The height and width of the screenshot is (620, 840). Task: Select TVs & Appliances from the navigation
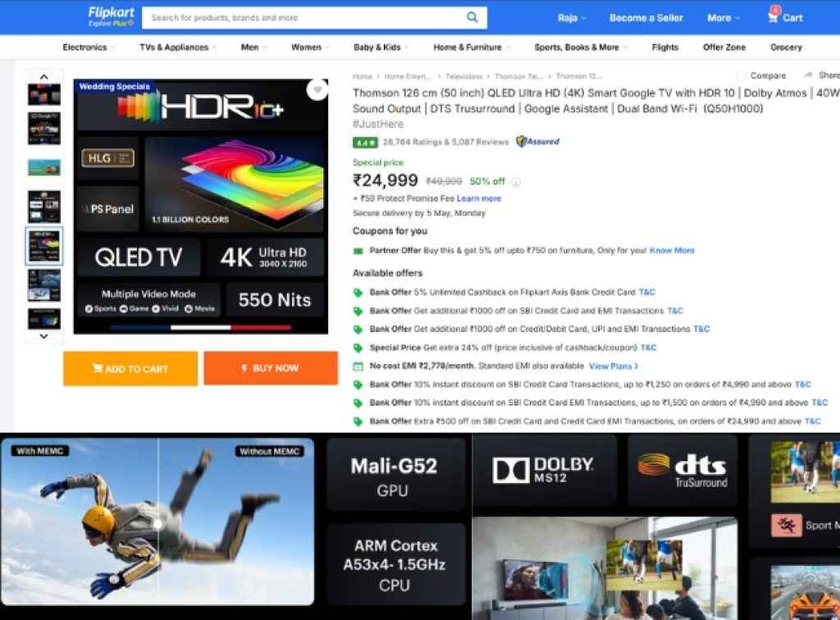[x=176, y=47]
